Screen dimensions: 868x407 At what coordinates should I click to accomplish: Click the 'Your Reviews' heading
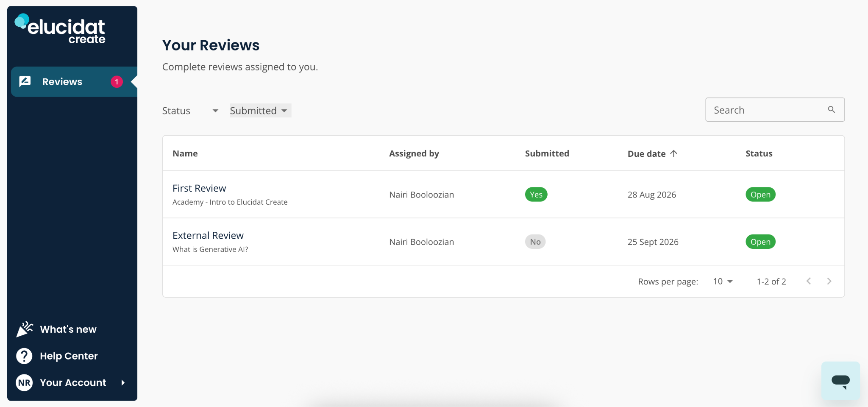click(x=211, y=45)
